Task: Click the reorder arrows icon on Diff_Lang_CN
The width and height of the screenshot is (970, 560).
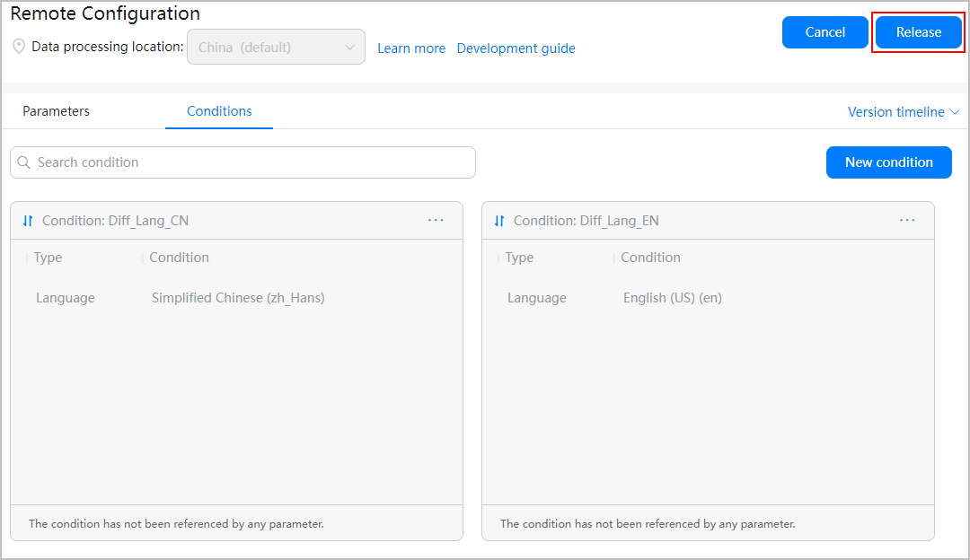Action: (x=28, y=221)
